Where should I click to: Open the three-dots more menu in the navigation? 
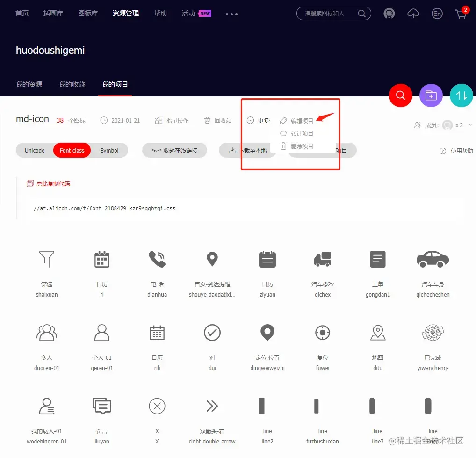point(231,14)
